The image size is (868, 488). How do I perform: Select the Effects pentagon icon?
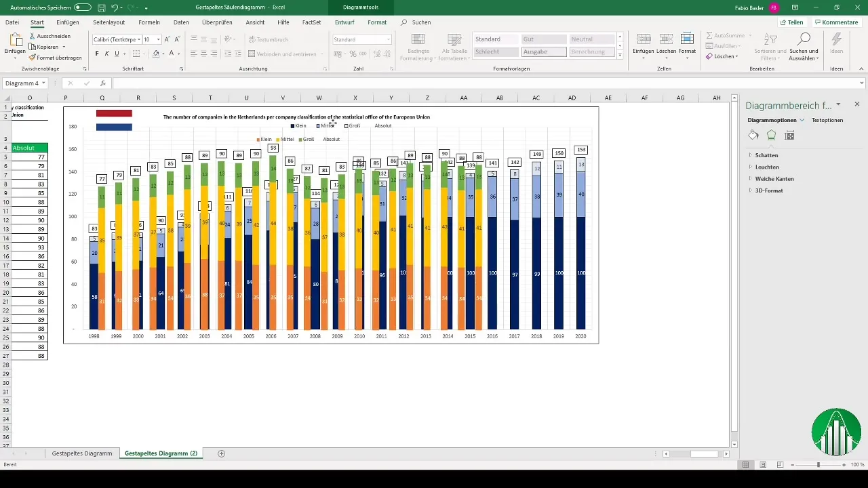(x=771, y=135)
